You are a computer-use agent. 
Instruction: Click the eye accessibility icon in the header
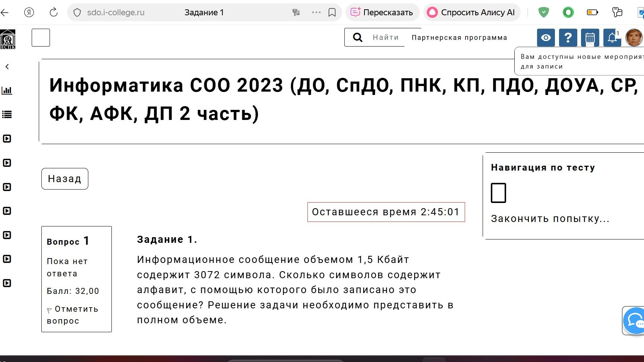point(546,38)
